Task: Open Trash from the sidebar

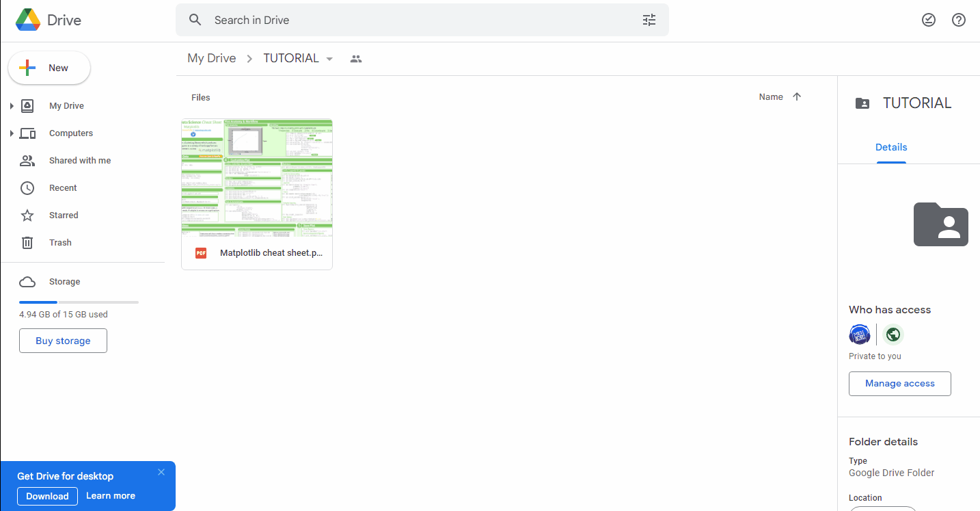Action: 60,242
